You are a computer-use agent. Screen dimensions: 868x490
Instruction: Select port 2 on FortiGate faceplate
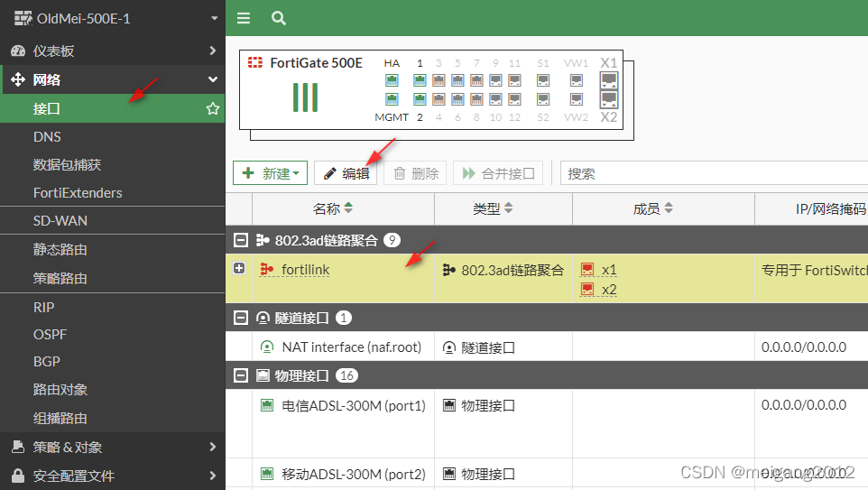tap(420, 99)
